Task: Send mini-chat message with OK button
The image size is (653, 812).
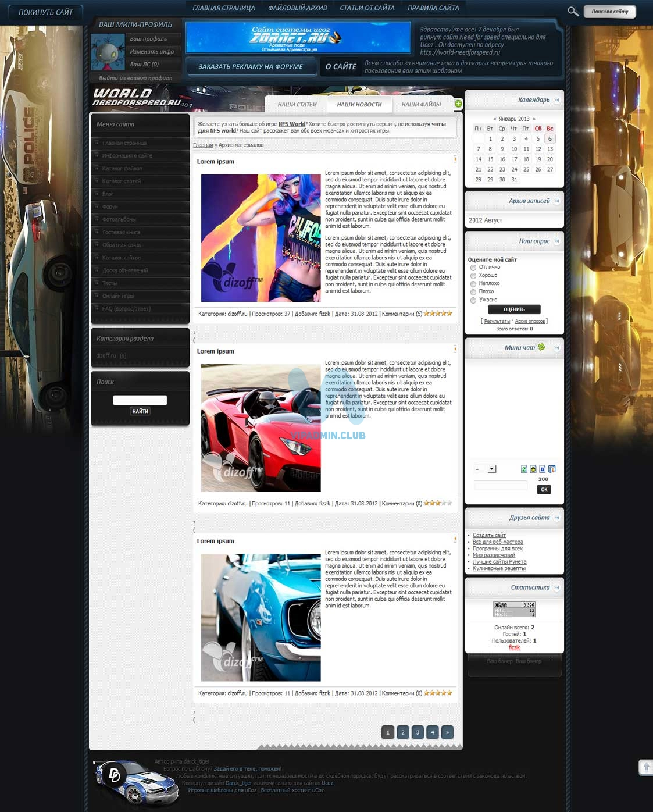Action: click(x=544, y=489)
